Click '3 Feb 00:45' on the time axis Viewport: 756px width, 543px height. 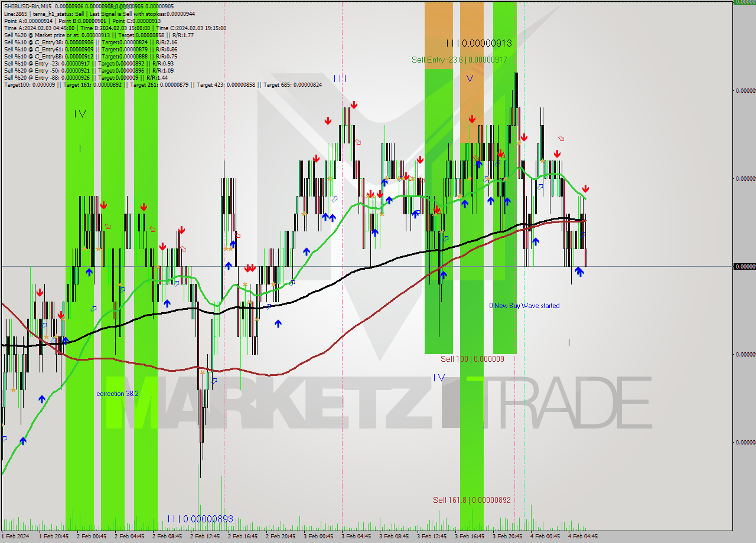tap(318, 537)
